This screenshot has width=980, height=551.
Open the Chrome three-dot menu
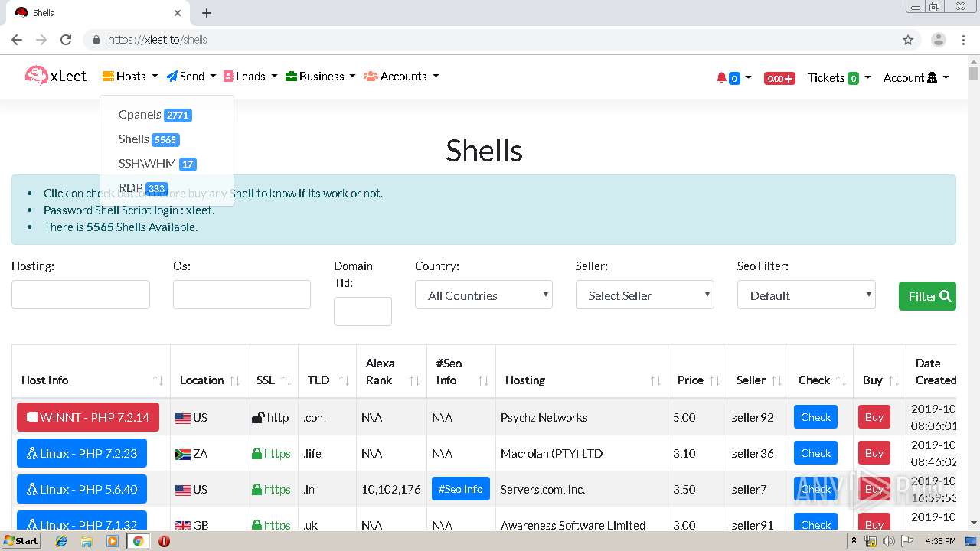[963, 40]
